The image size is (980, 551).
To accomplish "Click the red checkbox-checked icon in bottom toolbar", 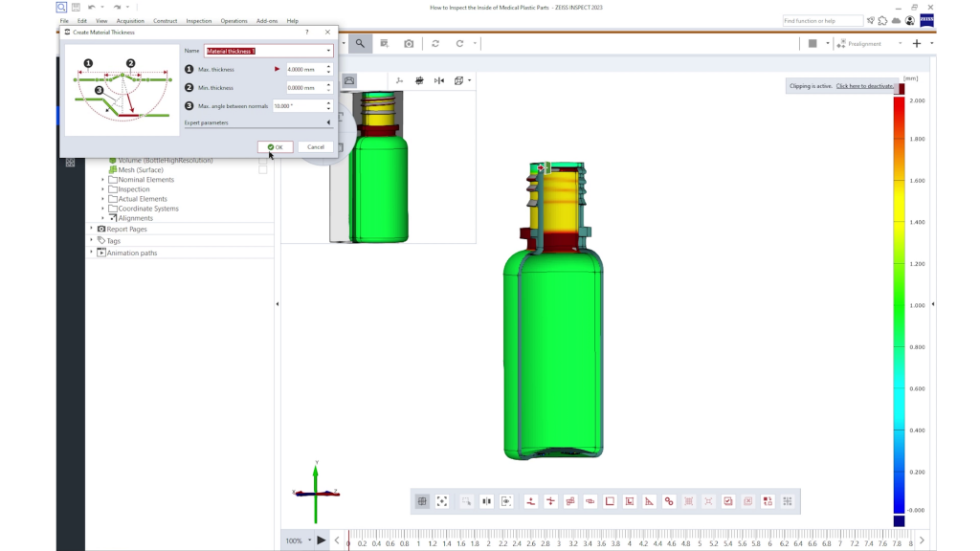I will coord(728,501).
